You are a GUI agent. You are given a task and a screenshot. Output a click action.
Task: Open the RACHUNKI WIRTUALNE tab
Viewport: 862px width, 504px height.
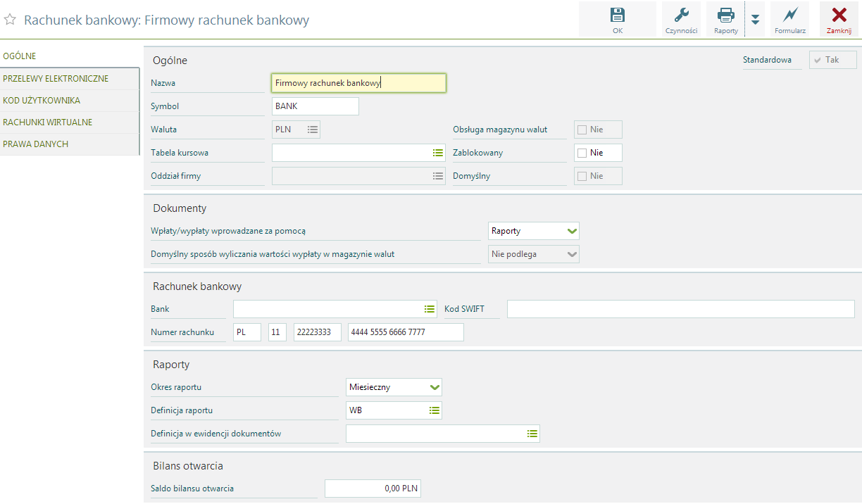click(70, 122)
